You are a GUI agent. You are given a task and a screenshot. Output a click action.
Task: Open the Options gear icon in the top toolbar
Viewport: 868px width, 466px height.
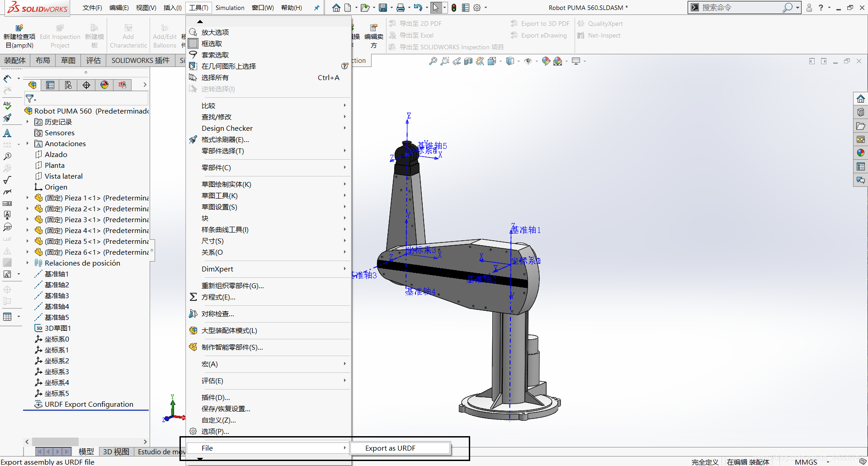(x=477, y=8)
